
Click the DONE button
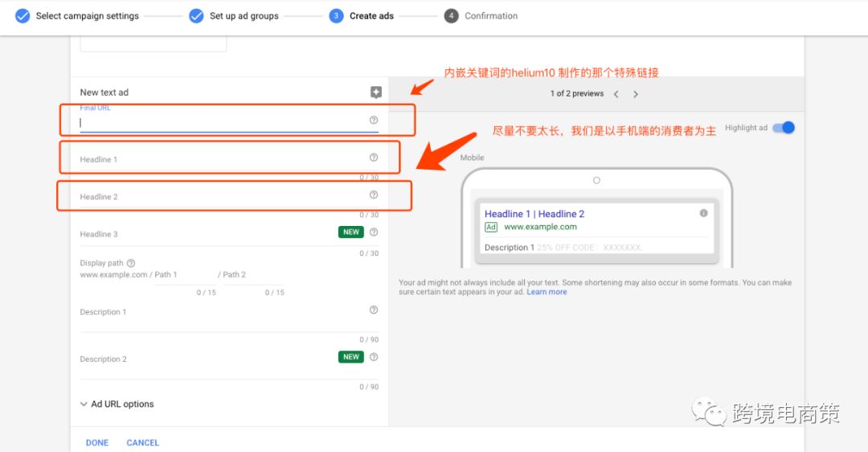[97, 442]
